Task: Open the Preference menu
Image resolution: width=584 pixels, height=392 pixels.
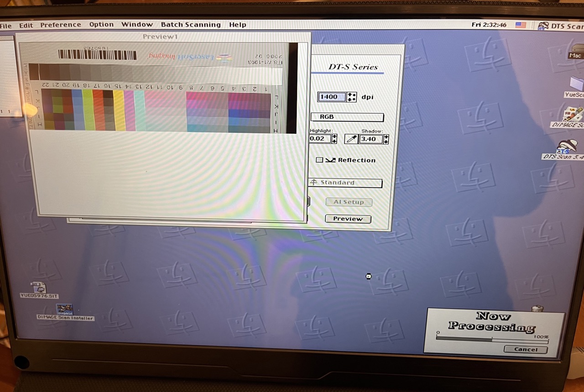Action: point(60,25)
